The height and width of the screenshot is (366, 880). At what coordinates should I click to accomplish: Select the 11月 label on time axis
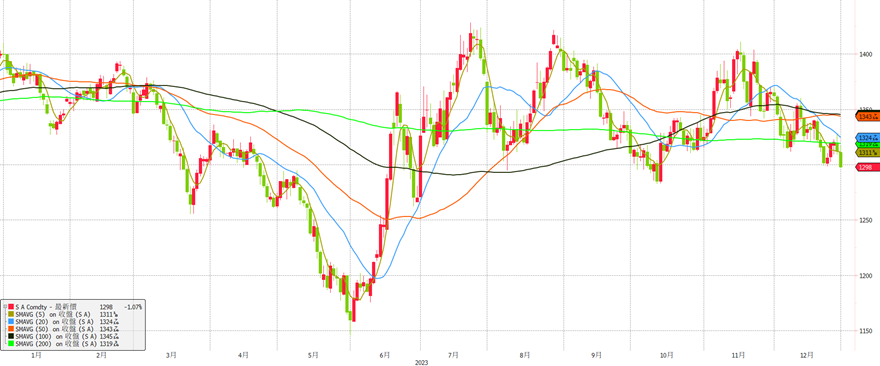(739, 355)
